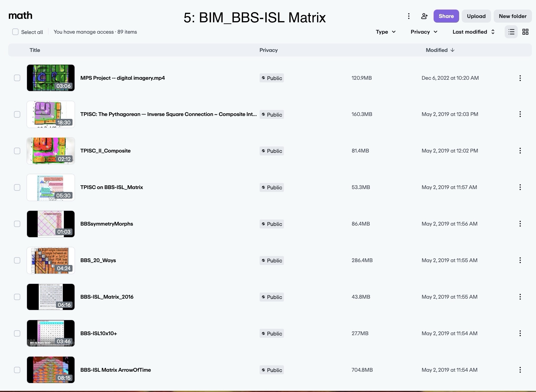Viewport: 536px width, 392px height.
Task: Click BBSsymmetryMorphs title text
Action: (107, 224)
